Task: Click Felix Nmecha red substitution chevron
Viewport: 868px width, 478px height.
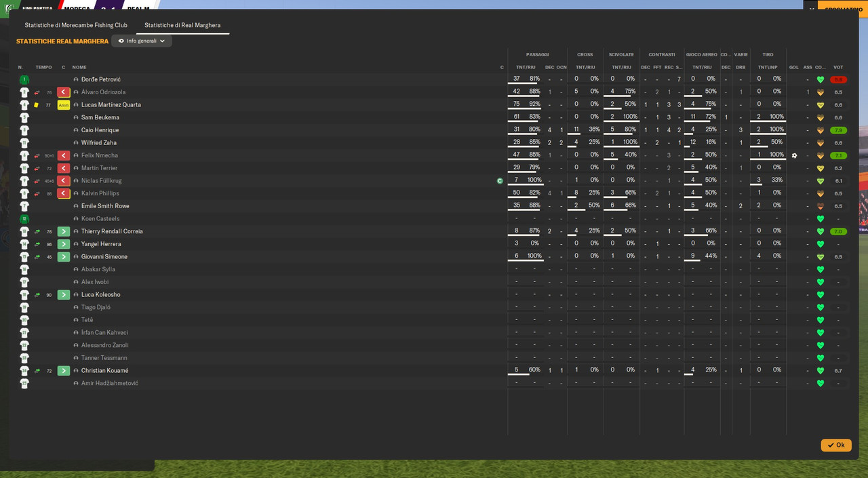Action: 64,156
